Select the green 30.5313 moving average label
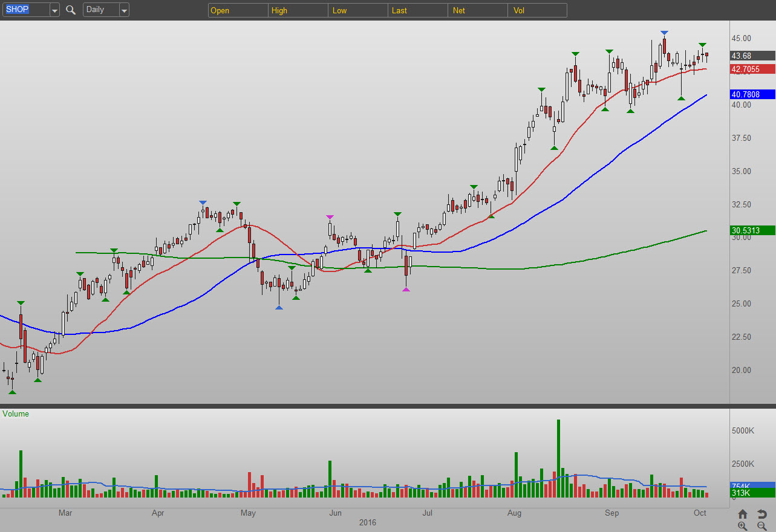The height and width of the screenshot is (532, 776). tap(752, 230)
